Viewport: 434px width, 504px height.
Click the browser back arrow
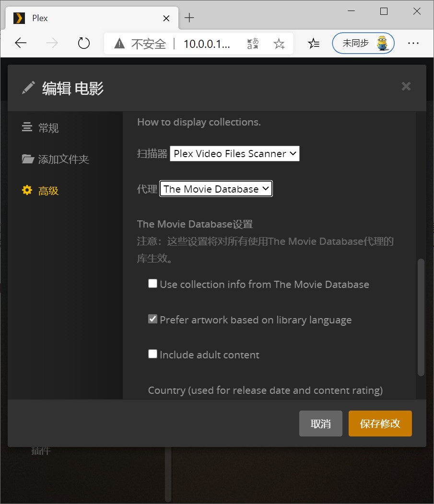click(x=21, y=43)
